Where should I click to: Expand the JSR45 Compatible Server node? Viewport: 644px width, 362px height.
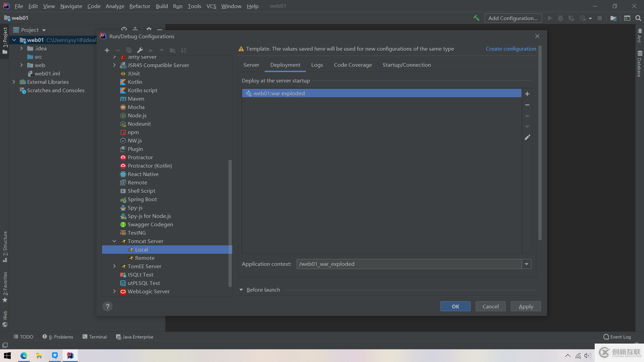(x=114, y=65)
